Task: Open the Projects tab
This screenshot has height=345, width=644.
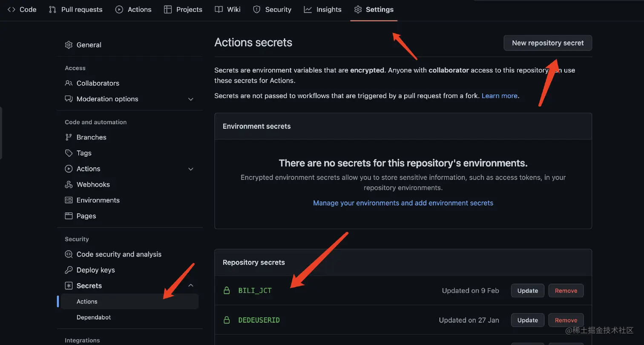Action: click(x=183, y=9)
